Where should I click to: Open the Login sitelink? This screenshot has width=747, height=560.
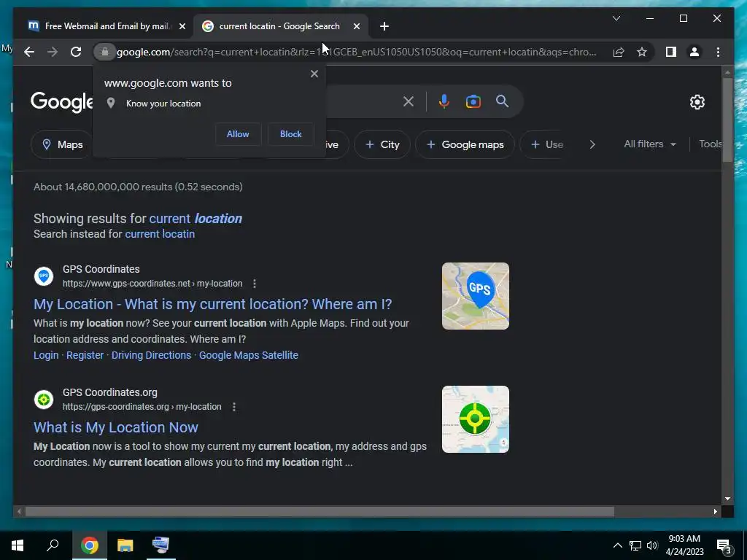[46, 355]
